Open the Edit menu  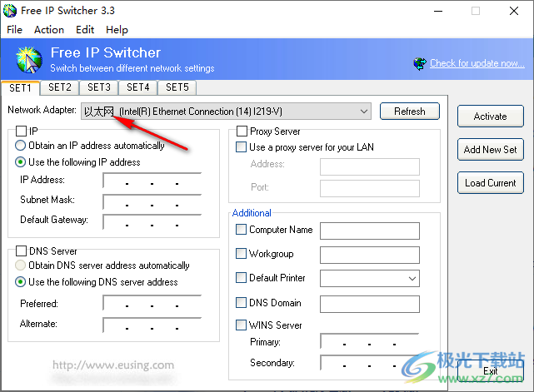point(85,30)
